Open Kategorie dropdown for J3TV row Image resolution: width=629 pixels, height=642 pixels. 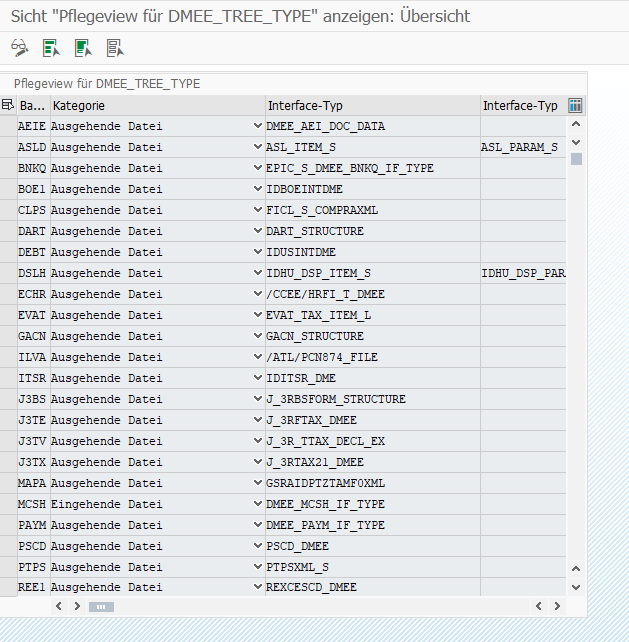click(258, 441)
